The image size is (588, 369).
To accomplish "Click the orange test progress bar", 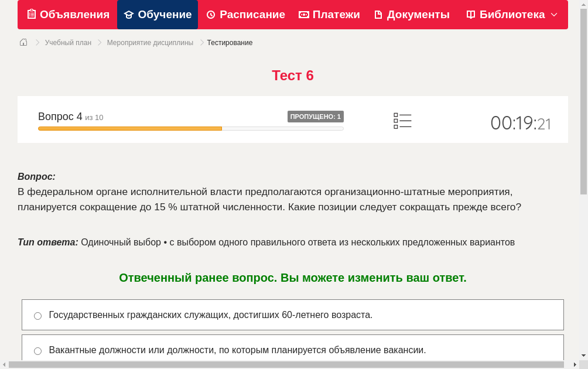I will (x=129, y=128).
